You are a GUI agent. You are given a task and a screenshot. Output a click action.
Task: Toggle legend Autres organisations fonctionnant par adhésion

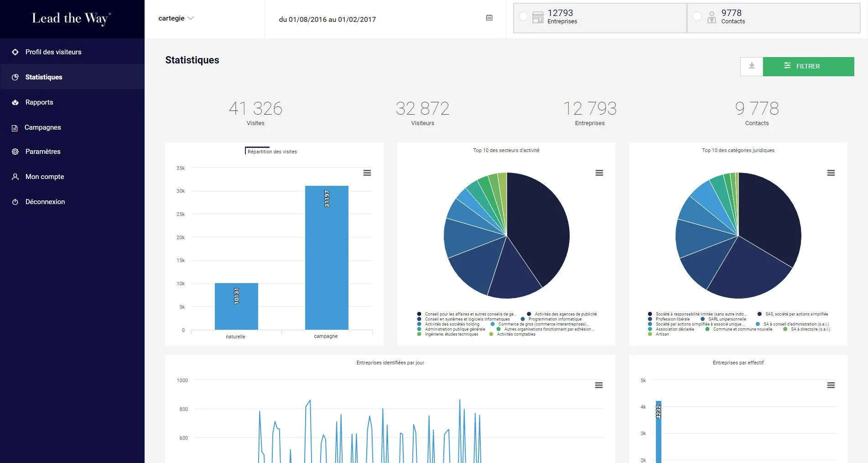[x=546, y=329]
